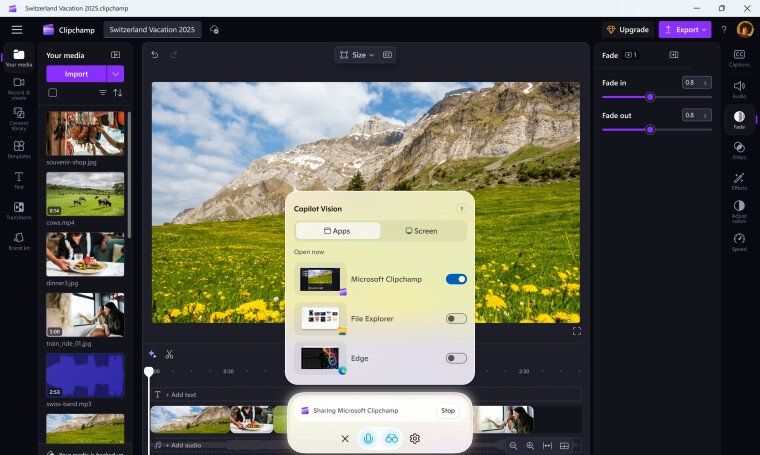760x455 pixels.
Task: Open the Audio properties panel
Action: tap(739, 89)
